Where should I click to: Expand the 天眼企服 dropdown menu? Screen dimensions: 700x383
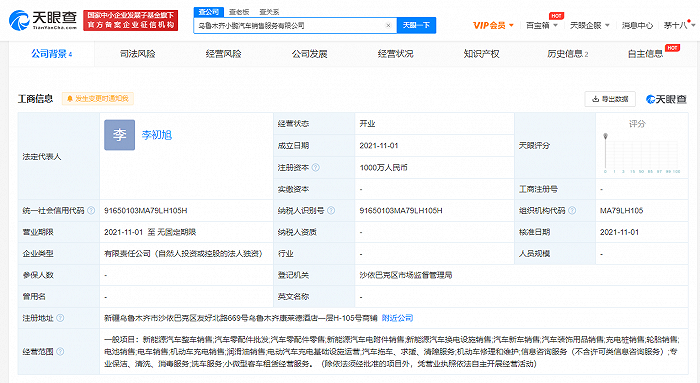click(590, 25)
